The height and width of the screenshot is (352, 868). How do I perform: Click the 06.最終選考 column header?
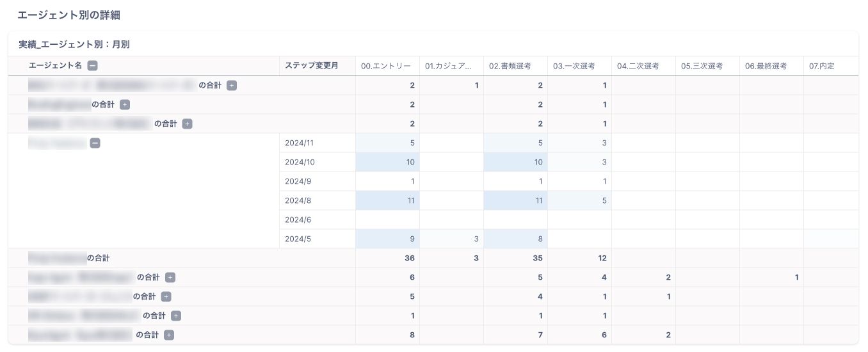tap(766, 65)
